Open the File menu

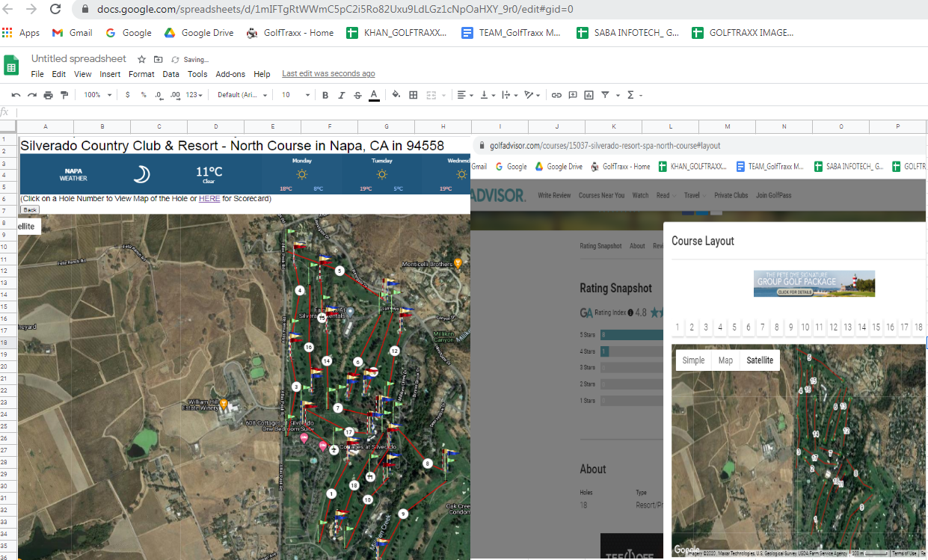pyautogui.click(x=37, y=74)
